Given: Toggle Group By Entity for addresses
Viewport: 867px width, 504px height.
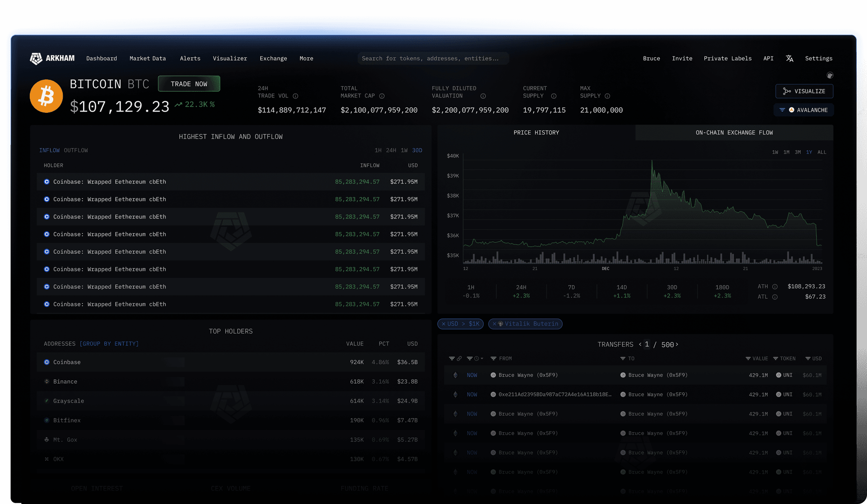Looking at the screenshot, I should point(109,344).
